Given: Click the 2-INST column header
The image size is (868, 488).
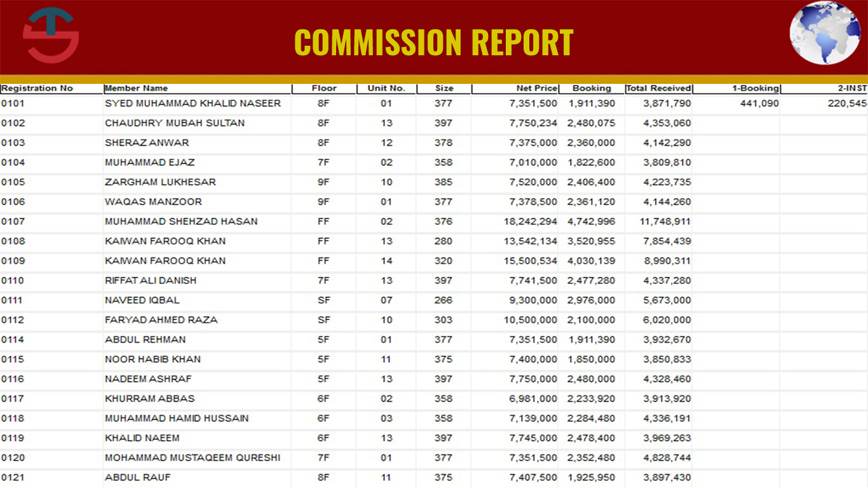Looking at the screenshot, I should click(x=852, y=88).
